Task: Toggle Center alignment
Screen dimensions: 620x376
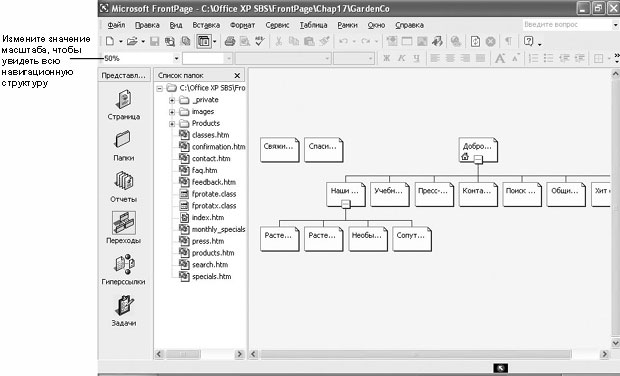Action: pos(450,59)
